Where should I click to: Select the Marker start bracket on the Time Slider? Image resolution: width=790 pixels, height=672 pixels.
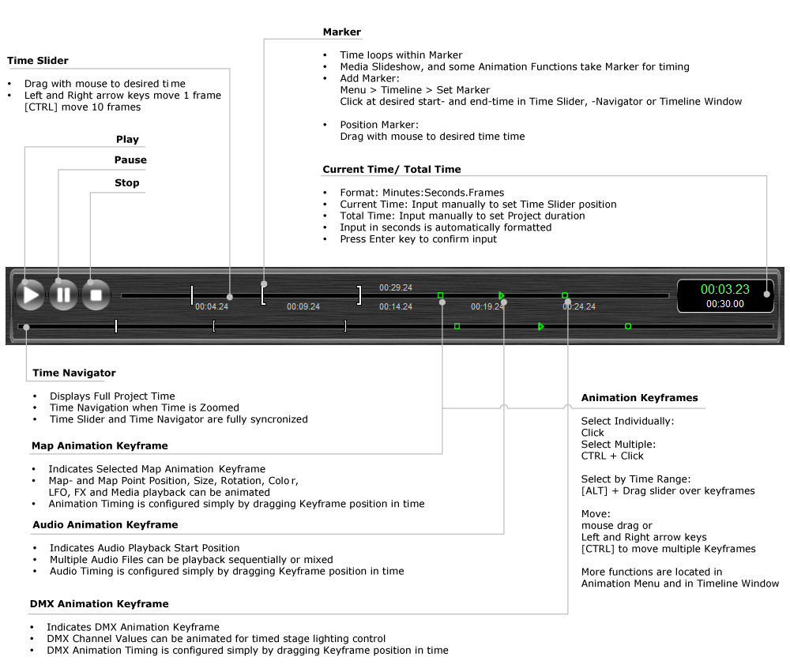[263, 295]
